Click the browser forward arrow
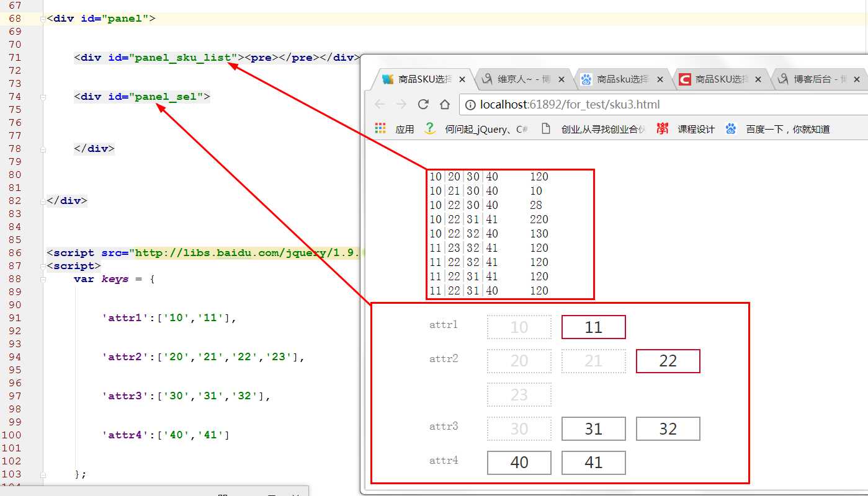 click(401, 104)
